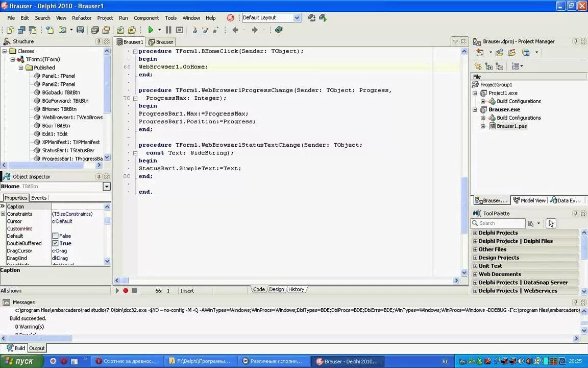Image resolution: width=588 pixels, height=368 pixels.
Task: Click the Tool Palette Search field
Action: (498, 223)
